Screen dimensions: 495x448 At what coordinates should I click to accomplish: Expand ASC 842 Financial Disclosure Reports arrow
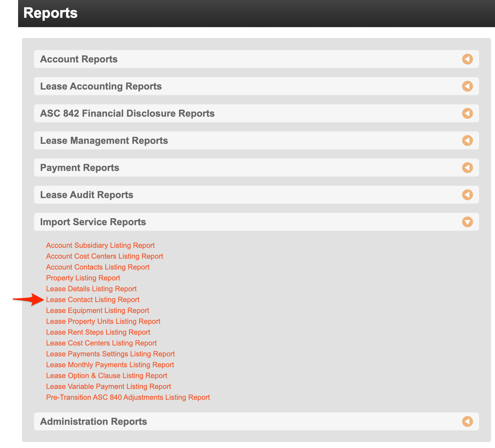(467, 113)
